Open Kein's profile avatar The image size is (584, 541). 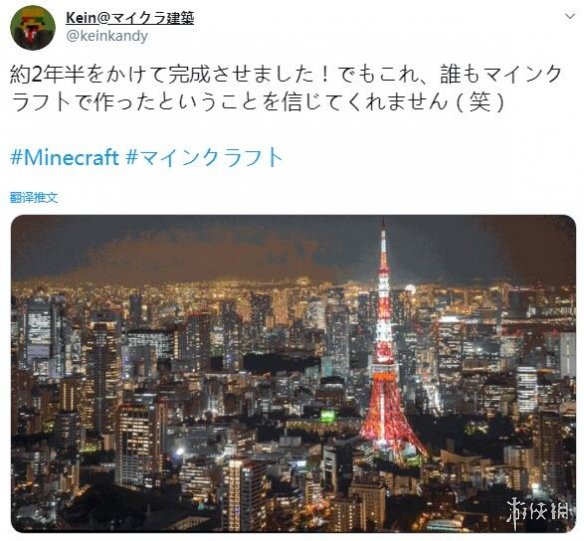pyautogui.click(x=33, y=28)
